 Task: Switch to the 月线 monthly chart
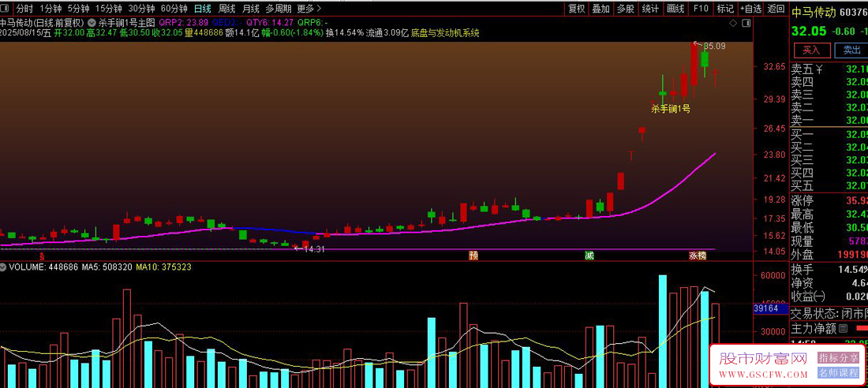click(251, 9)
